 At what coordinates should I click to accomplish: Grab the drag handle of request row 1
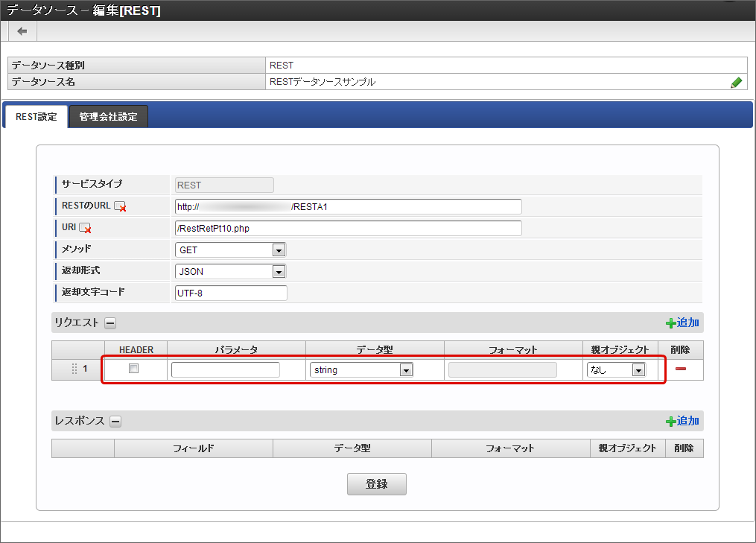click(74, 369)
